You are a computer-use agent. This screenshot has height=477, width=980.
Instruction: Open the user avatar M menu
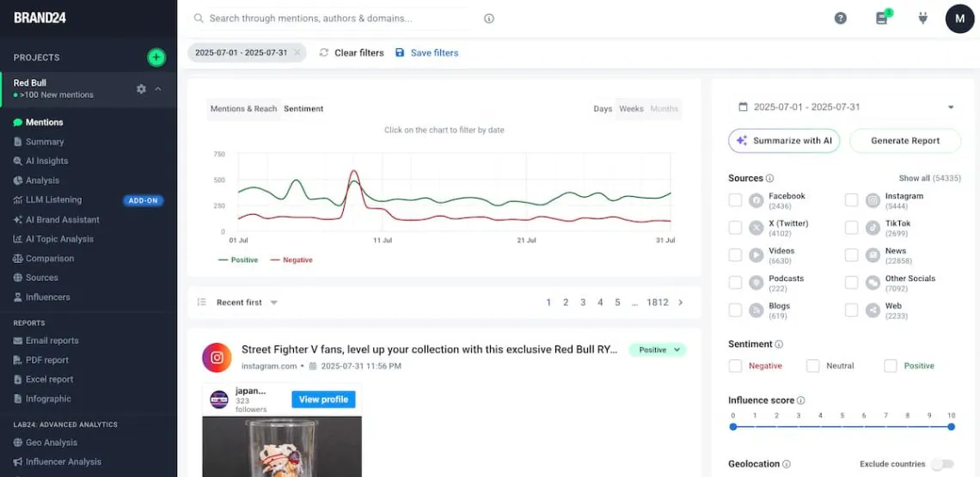click(x=960, y=19)
